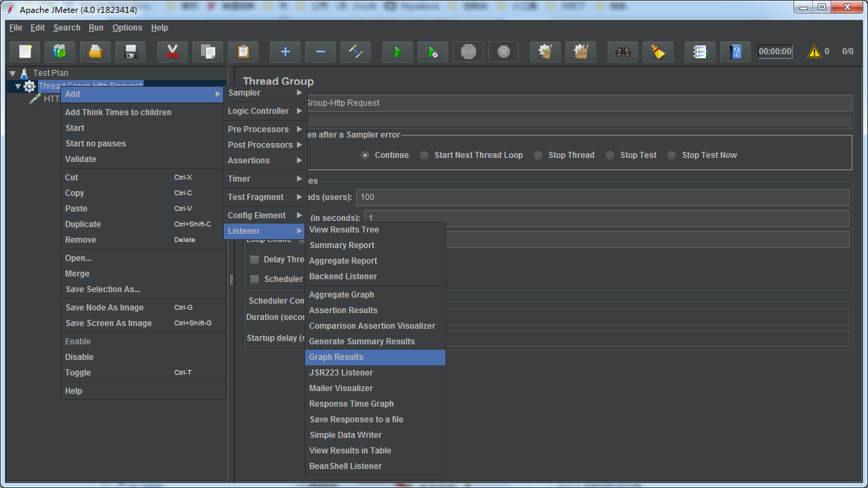Click the number of threads field showing 100
The height and width of the screenshot is (488, 868).
[x=603, y=197]
